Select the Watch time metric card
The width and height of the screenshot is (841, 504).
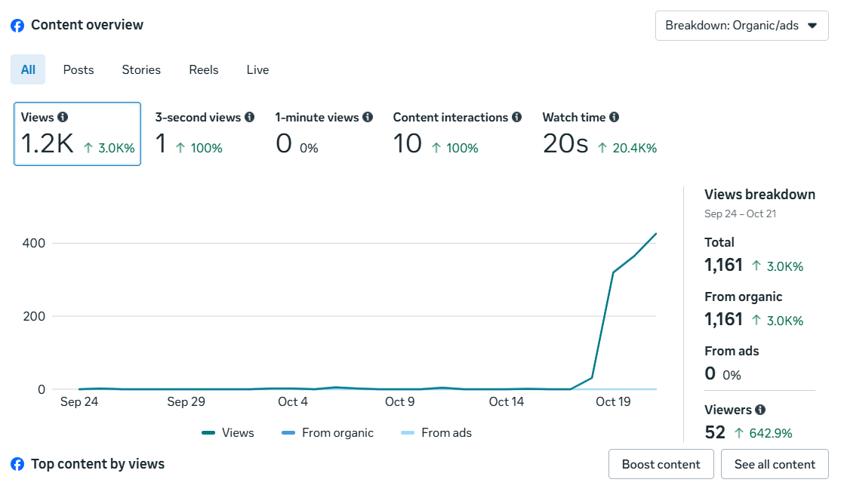click(x=599, y=134)
